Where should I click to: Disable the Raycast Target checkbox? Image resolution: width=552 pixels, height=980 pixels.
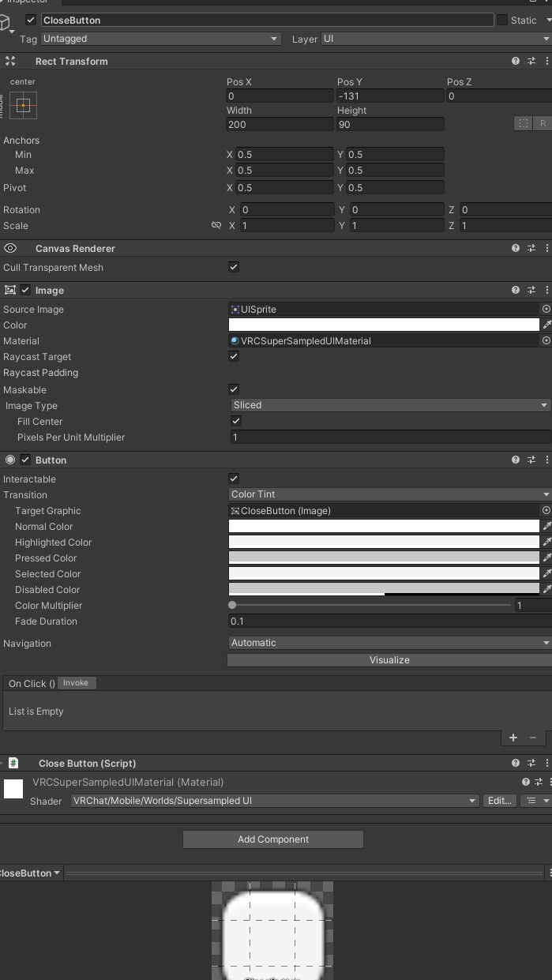pos(234,356)
